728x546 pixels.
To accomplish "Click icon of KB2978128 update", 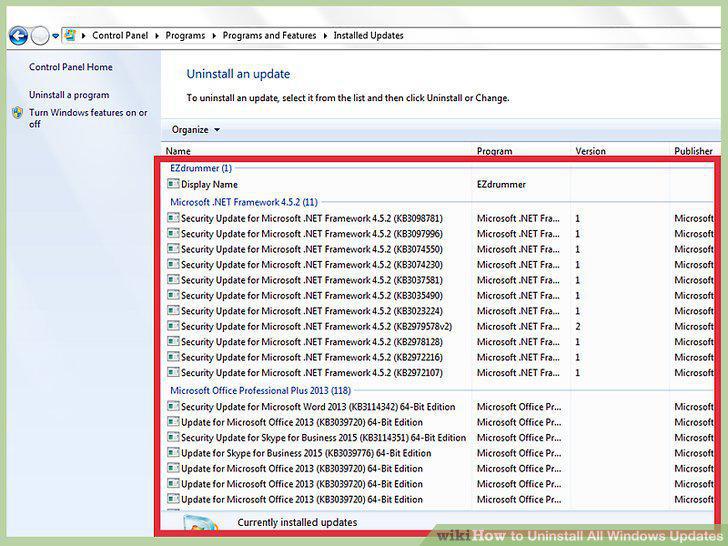I will [173, 342].
